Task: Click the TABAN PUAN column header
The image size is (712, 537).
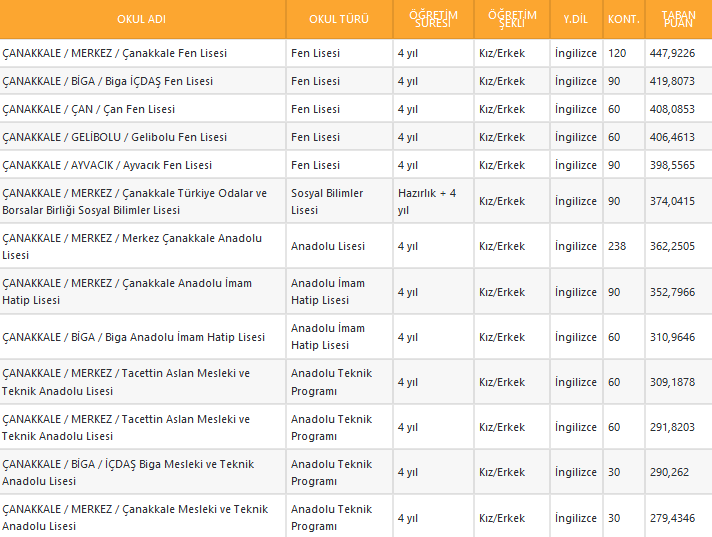Action: tap(678, 19)
